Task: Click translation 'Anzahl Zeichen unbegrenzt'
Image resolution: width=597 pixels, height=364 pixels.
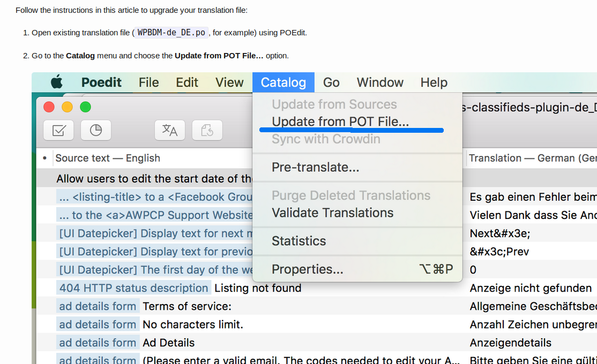Action: [x=533, y=325]
